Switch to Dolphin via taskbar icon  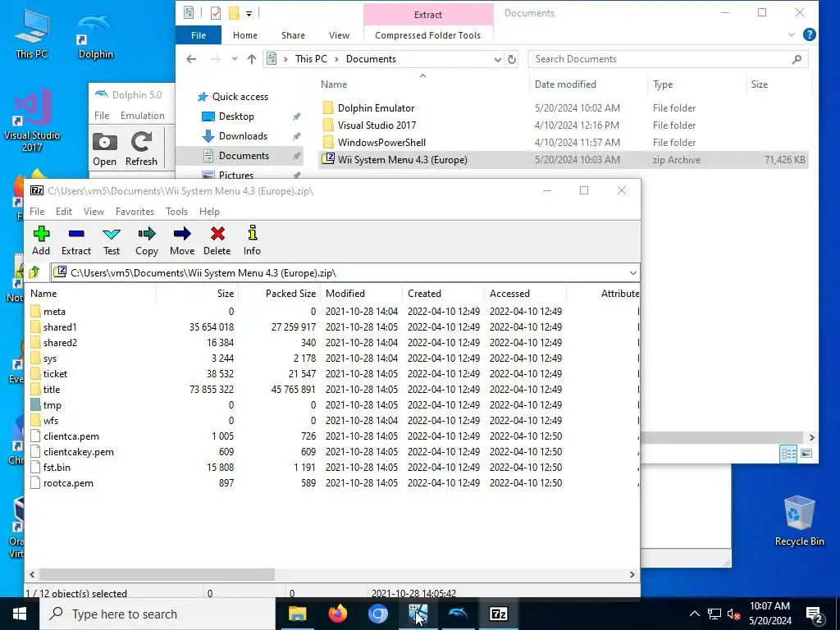458,614
